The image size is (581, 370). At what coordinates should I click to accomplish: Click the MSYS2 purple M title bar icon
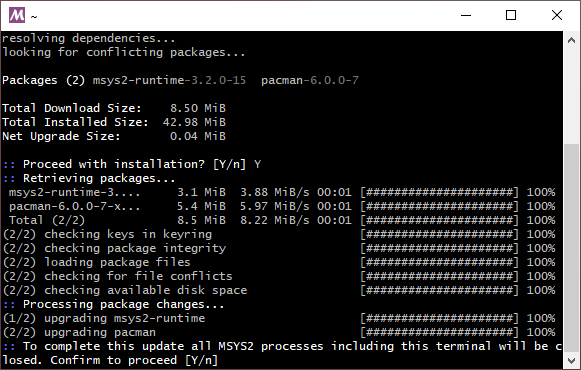click(17, 15)
